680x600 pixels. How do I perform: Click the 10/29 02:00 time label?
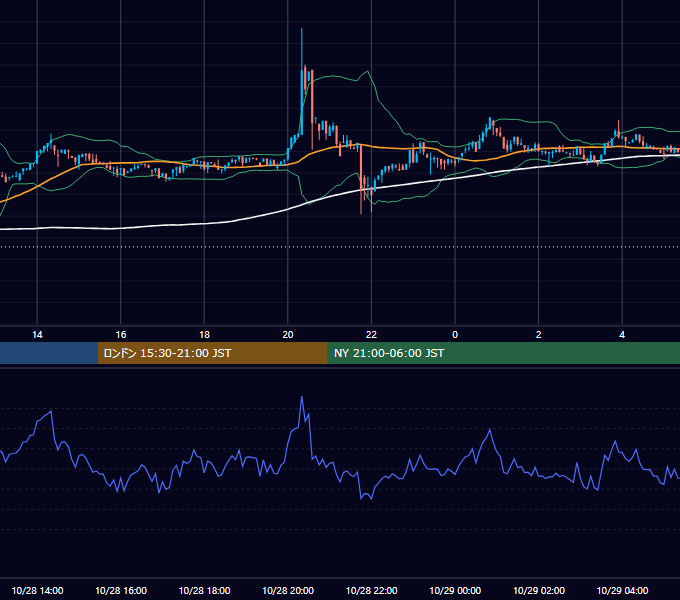[539, 590]
